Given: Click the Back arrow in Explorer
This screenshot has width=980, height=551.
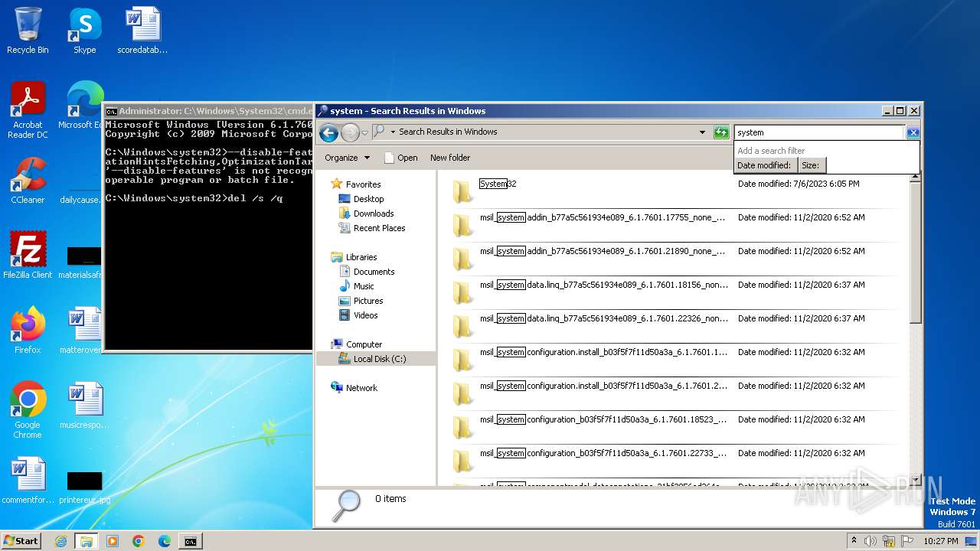Looking at the screenshot, I should coord(329,132).
